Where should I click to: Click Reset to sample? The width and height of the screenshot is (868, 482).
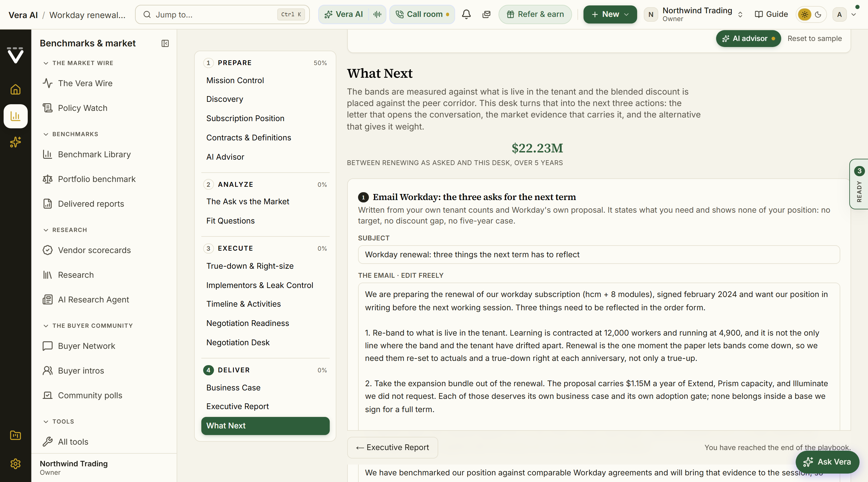pos(814,38)
